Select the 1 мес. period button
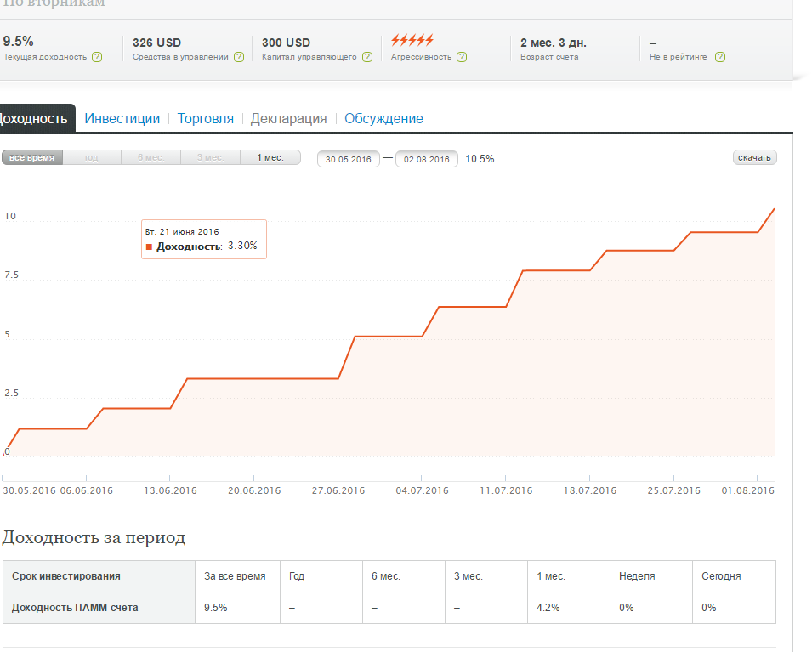 [270, 157]
